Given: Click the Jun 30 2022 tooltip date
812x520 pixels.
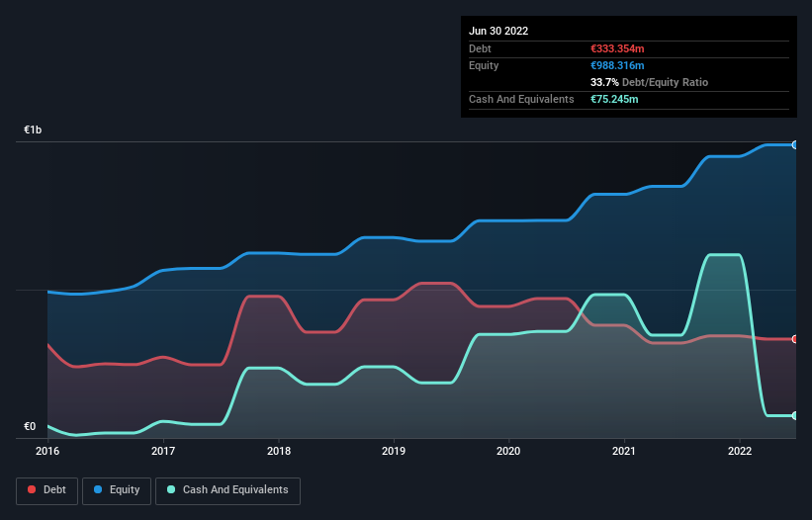Looking at the screenshot, I should [x=498, y=31].
